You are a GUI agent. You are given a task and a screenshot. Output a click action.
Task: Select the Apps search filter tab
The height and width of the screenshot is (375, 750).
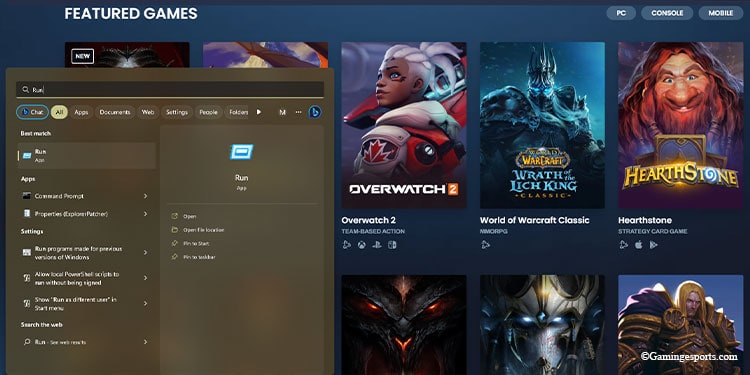coord(81,112)
